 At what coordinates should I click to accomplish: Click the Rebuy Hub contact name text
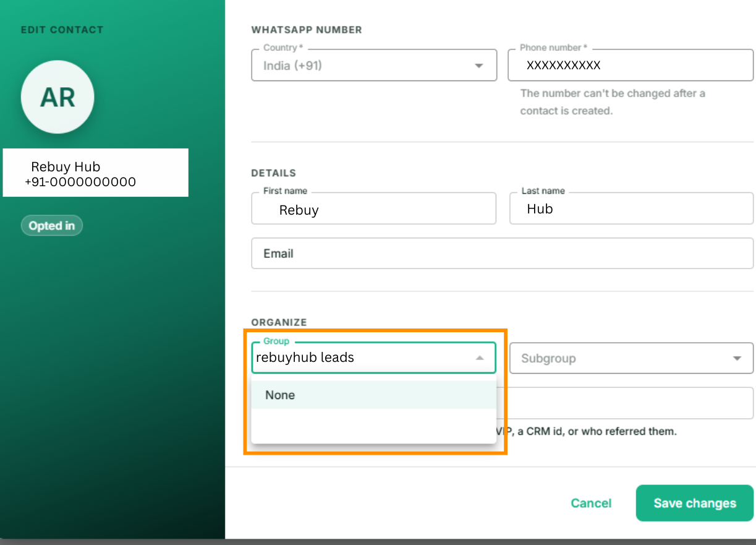point(66,166)
